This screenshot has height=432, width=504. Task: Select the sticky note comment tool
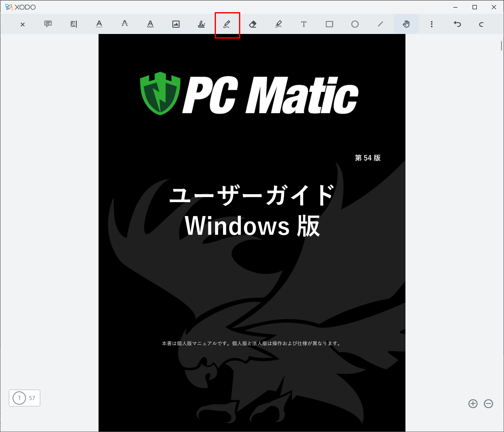tap(48, 24)
